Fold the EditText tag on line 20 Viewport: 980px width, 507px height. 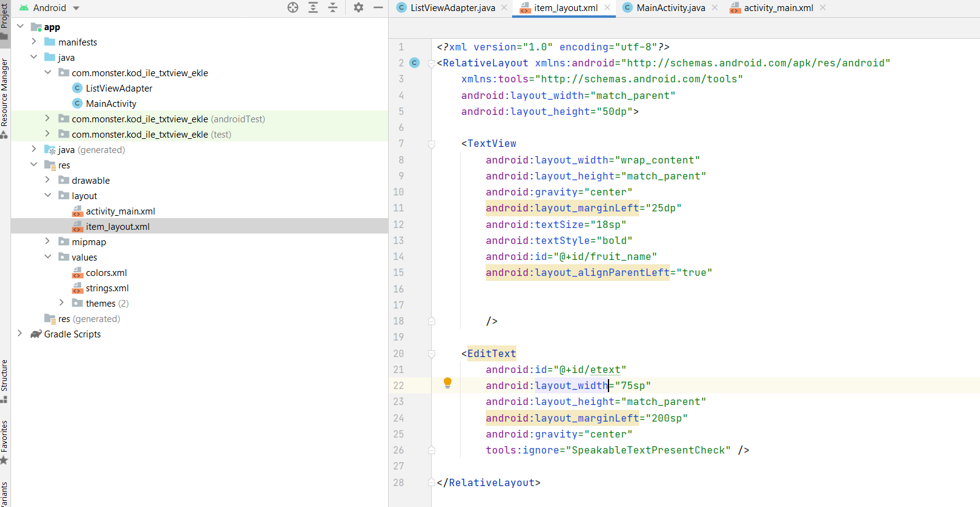pos(432,354)
